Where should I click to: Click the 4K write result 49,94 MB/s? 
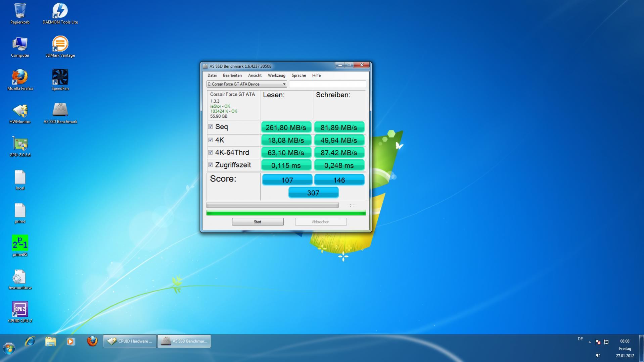(339, 140)
